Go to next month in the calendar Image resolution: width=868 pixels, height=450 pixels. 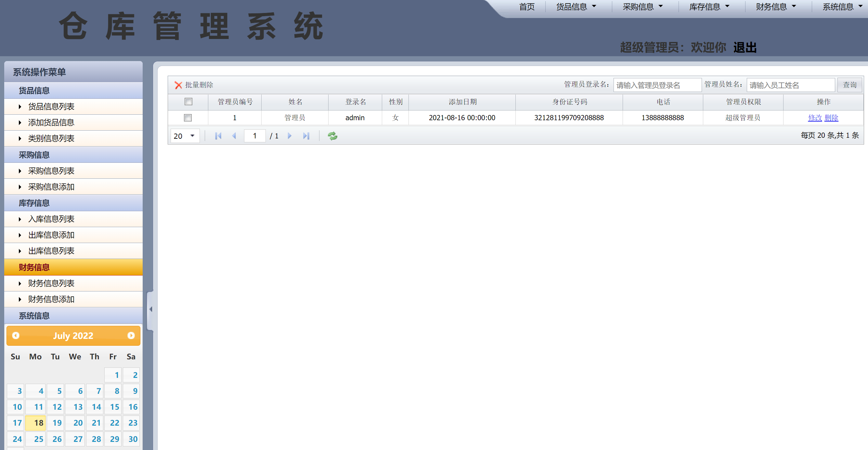coord(131,336)
